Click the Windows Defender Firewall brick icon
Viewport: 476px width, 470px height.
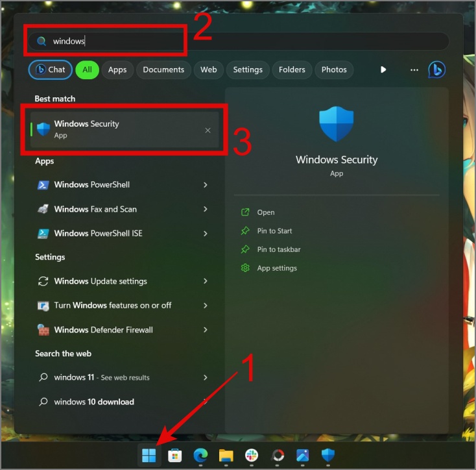43,330
